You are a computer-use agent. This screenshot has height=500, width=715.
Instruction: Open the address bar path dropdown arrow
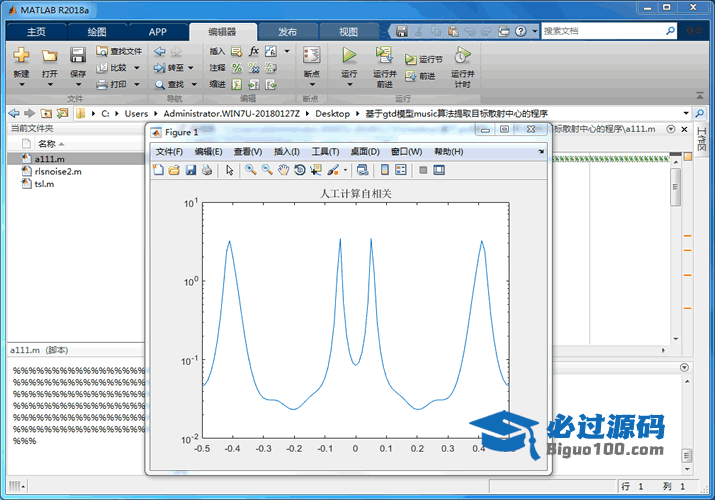686,113
